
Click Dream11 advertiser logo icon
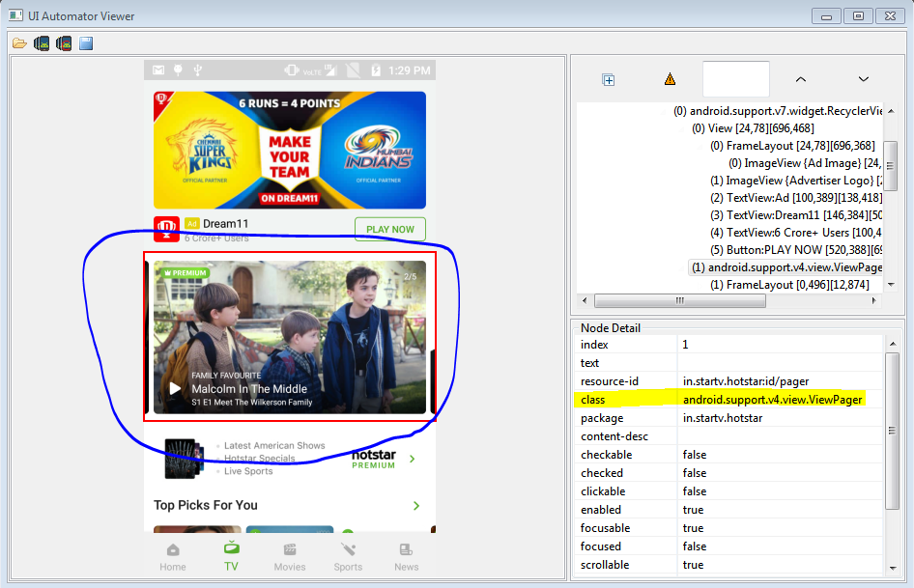tap(166, 229)
